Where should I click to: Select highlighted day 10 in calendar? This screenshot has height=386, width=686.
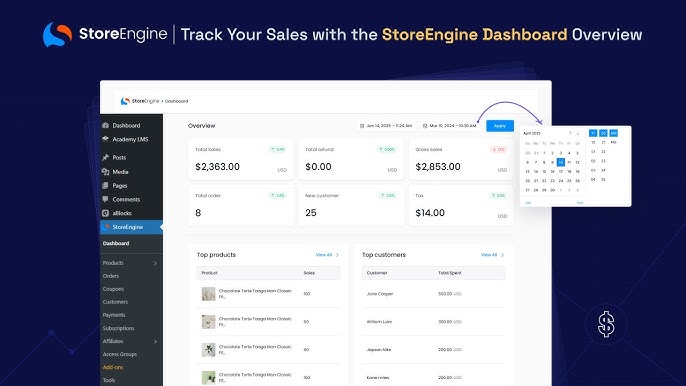[560, 162]
